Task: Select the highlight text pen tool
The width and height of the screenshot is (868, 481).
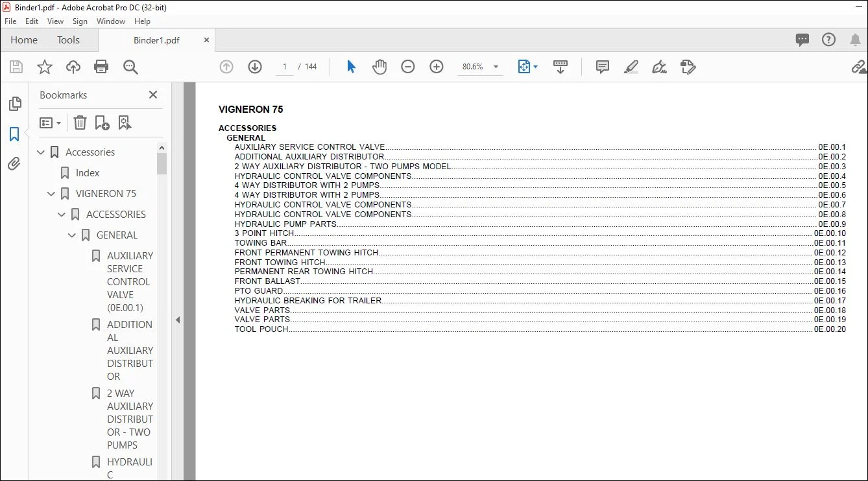Action: point(631,67)
